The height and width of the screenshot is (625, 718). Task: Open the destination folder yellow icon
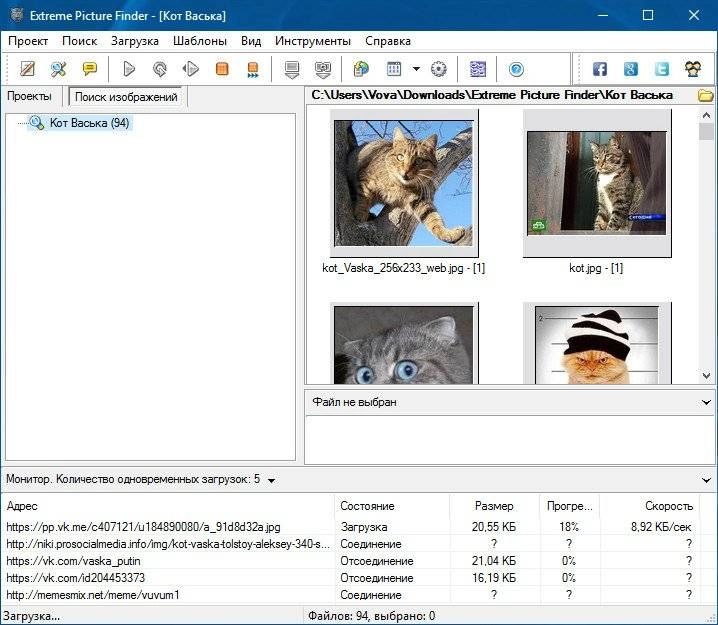(706, 96)
